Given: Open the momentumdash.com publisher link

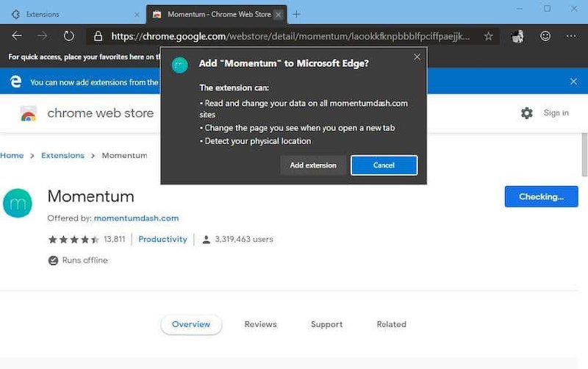Looking at the screenshot, I should point(136,218).
